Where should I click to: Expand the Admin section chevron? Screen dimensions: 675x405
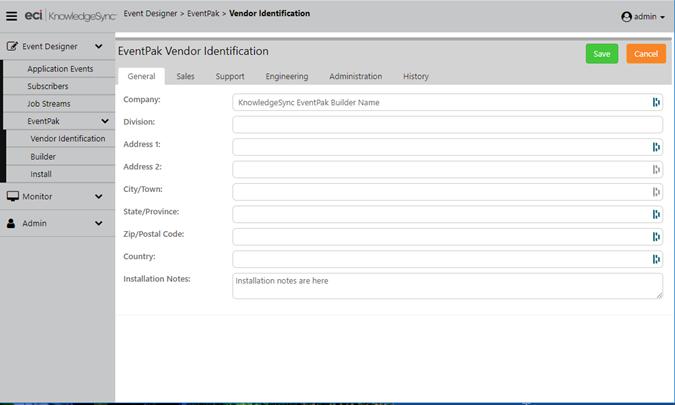tap(99, 223)
